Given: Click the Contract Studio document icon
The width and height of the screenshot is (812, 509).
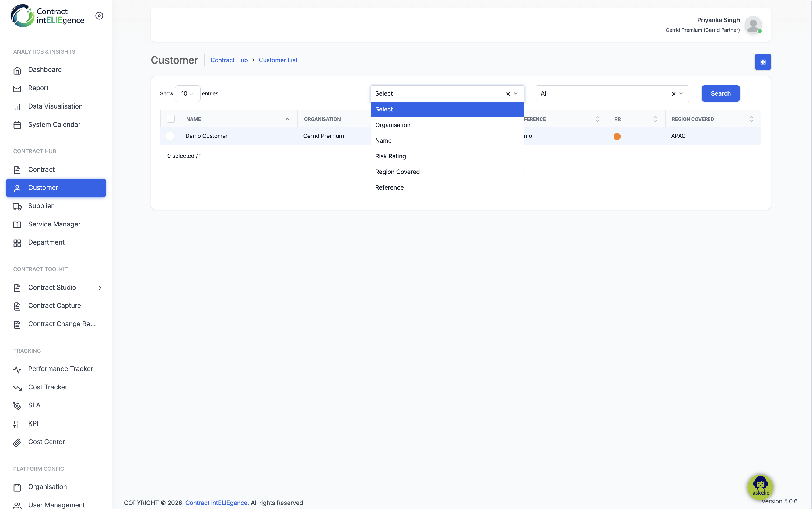Looking at the screenshot, I should 17,288.
